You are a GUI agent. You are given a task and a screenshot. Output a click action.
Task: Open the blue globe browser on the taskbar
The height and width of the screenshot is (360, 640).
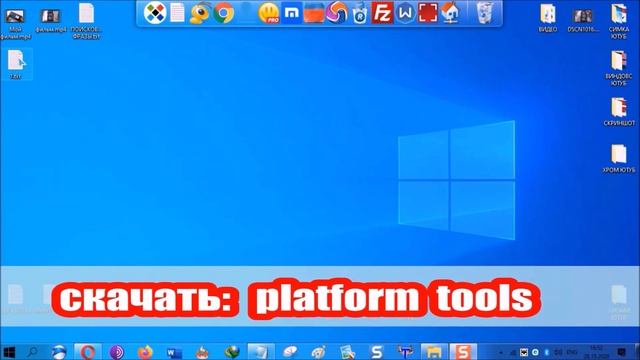click(59, 352)
